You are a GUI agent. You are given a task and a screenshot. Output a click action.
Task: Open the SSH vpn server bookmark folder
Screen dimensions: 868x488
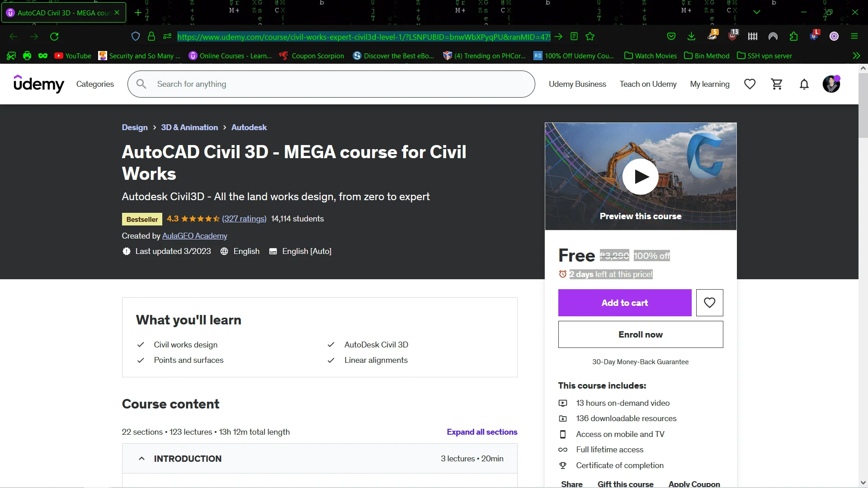coord(764,56)
